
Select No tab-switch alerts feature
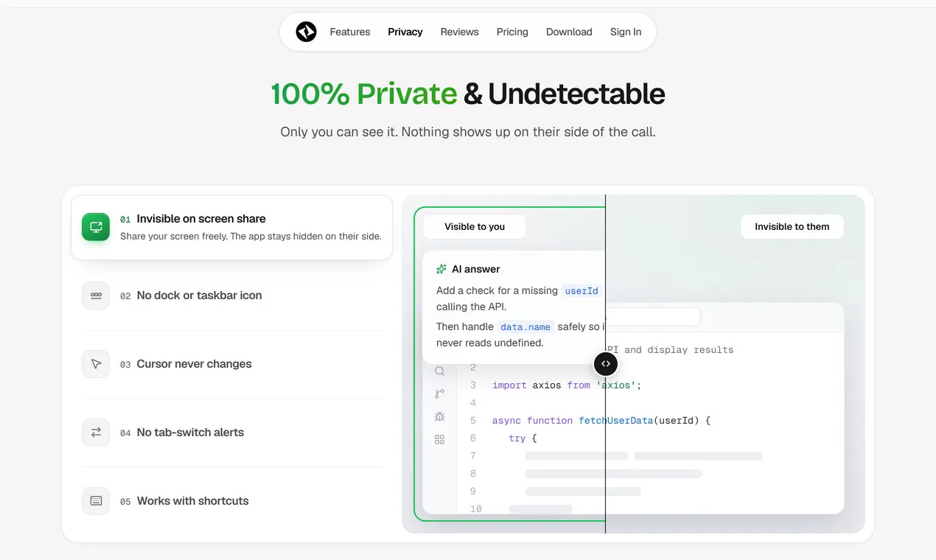click(231, 433)
